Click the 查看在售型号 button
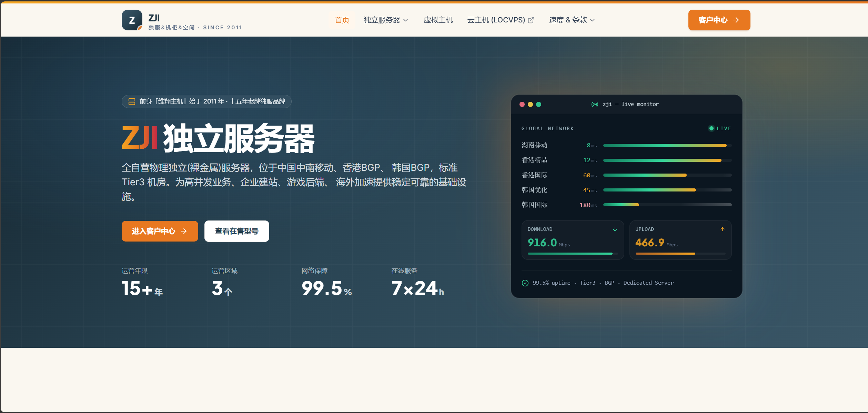 point(236,231)
